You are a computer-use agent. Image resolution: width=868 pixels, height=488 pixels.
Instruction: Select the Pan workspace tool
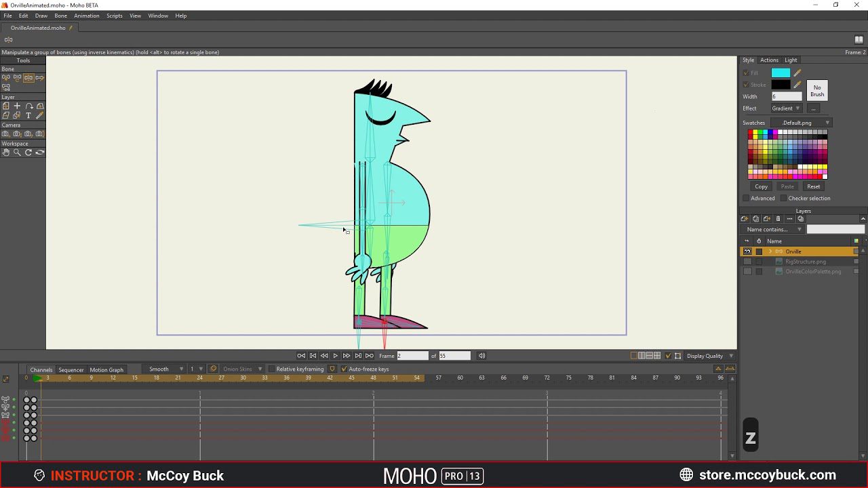[5, 152]
